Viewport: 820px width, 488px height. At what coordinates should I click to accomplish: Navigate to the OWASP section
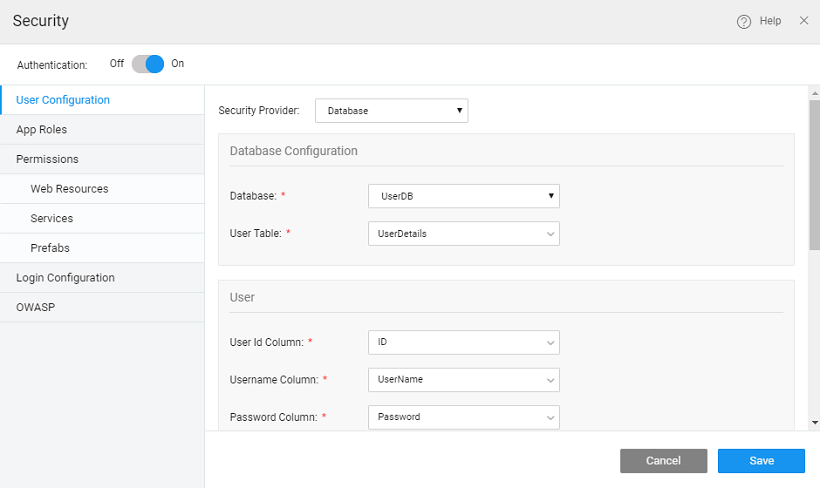(35, 307)
